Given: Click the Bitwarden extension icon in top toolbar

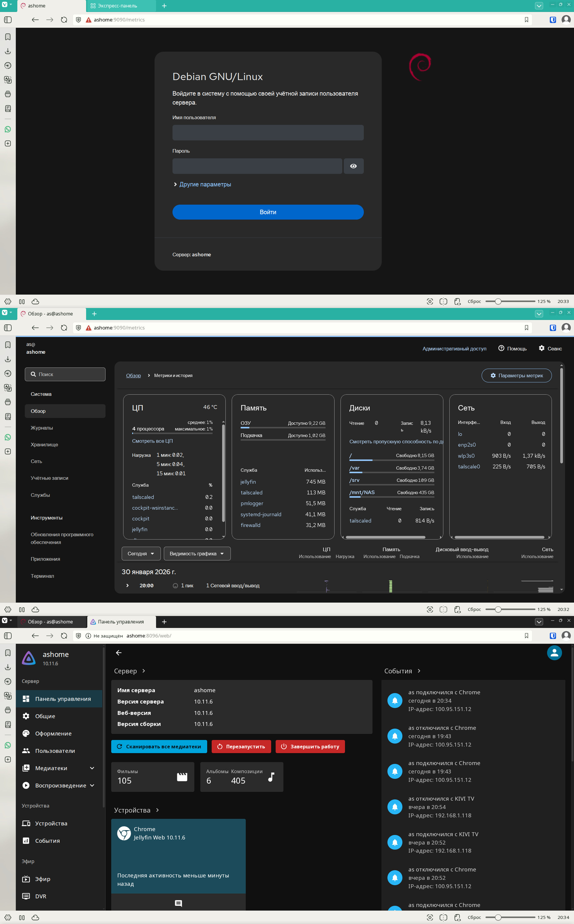Looking at the screenshot, I should 553,20.
